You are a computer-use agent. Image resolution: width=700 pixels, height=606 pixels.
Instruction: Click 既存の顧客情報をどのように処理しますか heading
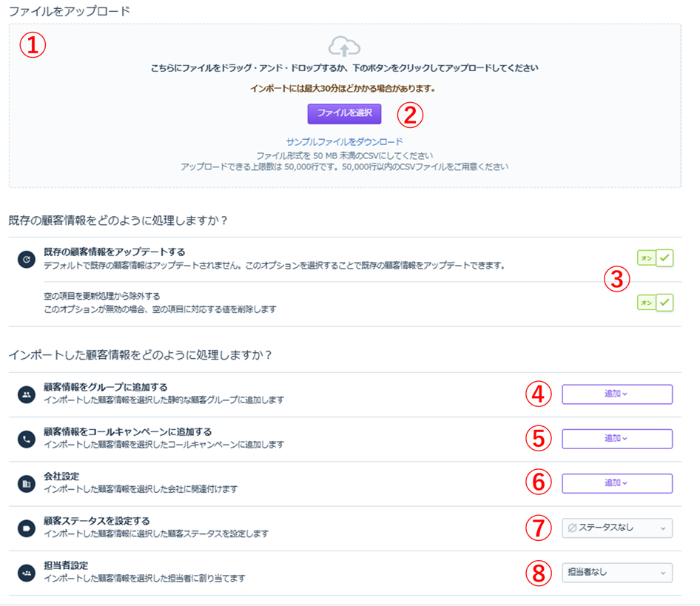118,220
